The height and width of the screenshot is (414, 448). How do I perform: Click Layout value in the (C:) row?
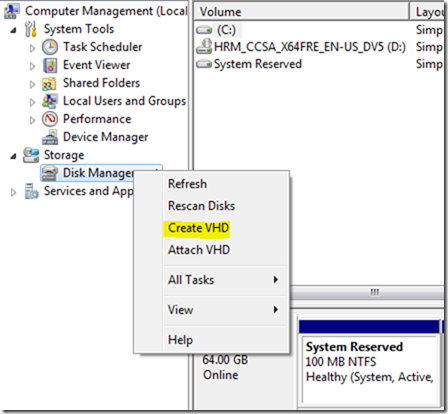pyautogui.click(x=429, y=30)
